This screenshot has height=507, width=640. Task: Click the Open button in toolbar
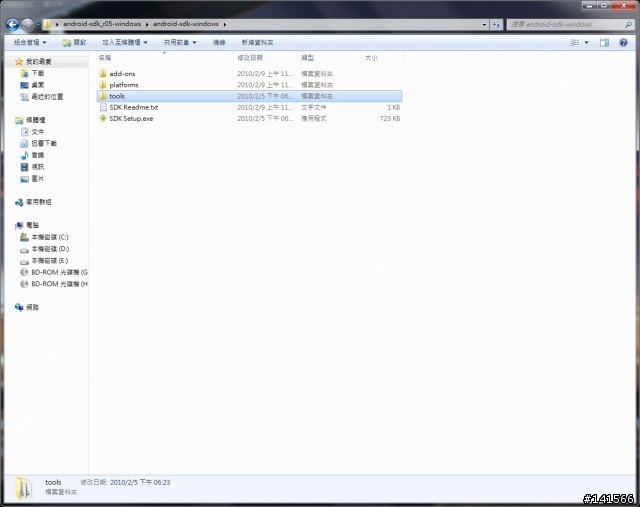[74, 42]
